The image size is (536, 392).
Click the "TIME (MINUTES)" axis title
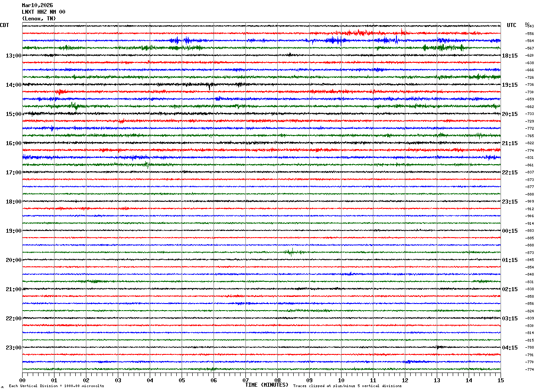(267, 385)
